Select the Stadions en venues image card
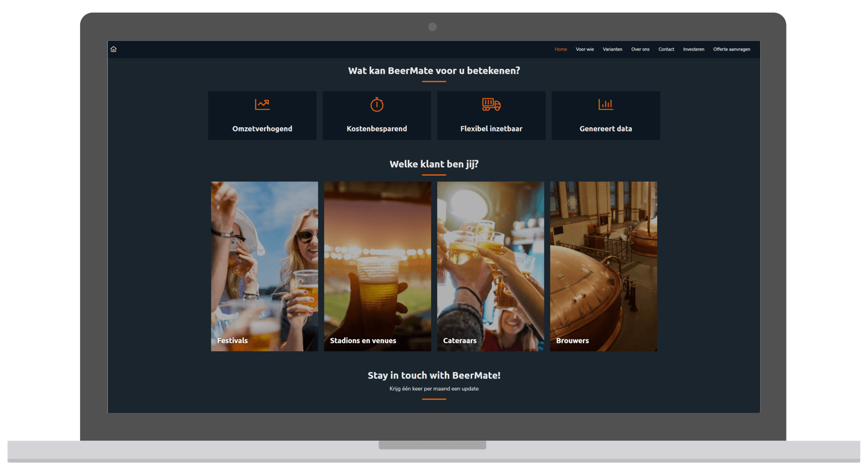Image resolution: width=868 pixels, height=475 pixels. [x=377, y=266]
